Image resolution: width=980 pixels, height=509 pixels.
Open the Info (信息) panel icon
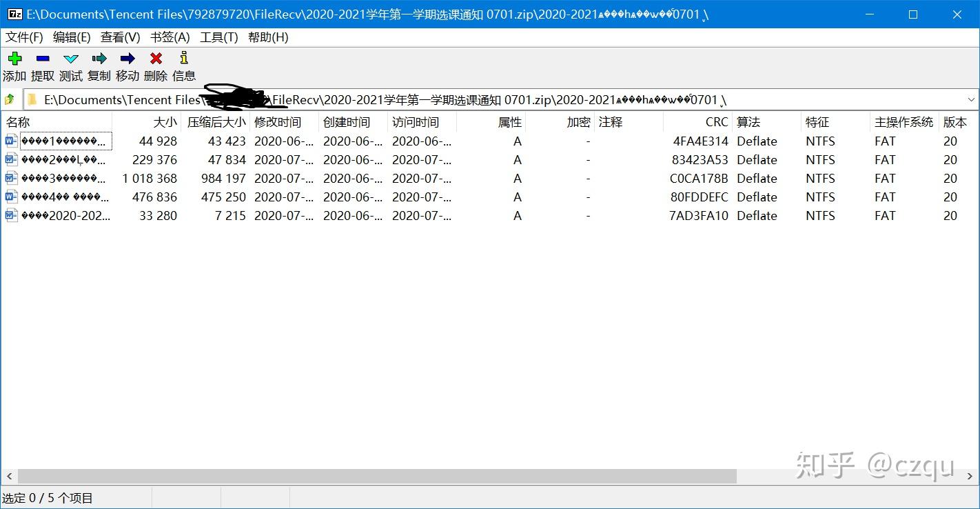pos(183,59)
